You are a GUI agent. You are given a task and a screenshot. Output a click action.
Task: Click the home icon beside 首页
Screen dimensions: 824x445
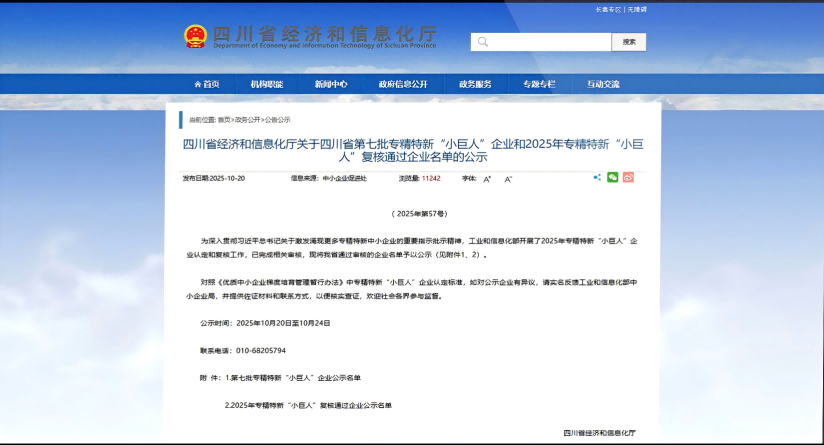click(x=197, y=84)
